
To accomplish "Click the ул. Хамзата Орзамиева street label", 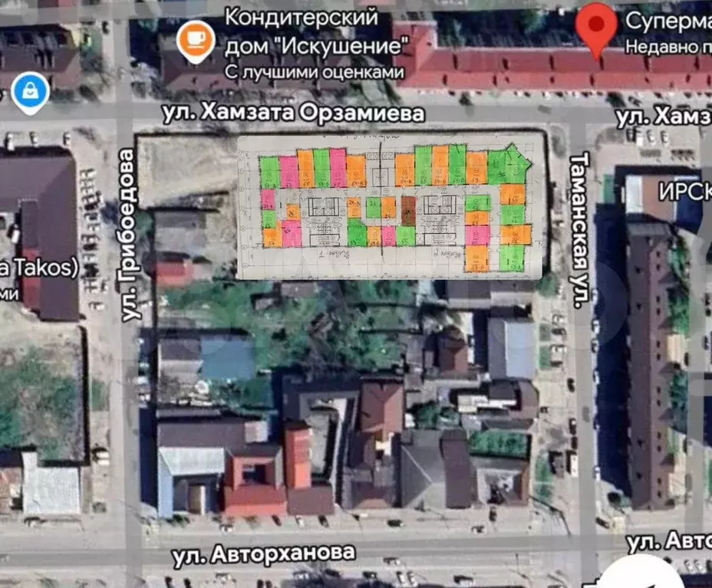I will click(294, 113).
